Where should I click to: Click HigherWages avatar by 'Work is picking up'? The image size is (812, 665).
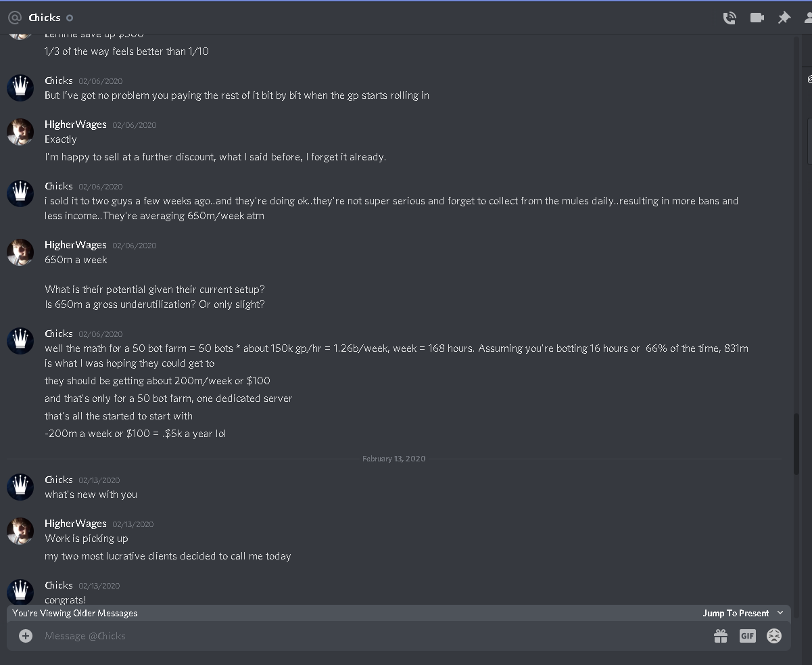[x=20, y=531]
